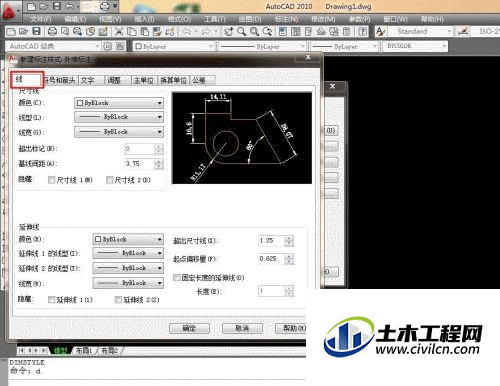Click the Dimension Style icon beside ISO-25
Viewport: 500px width, 386px height.
pos(463,32)
